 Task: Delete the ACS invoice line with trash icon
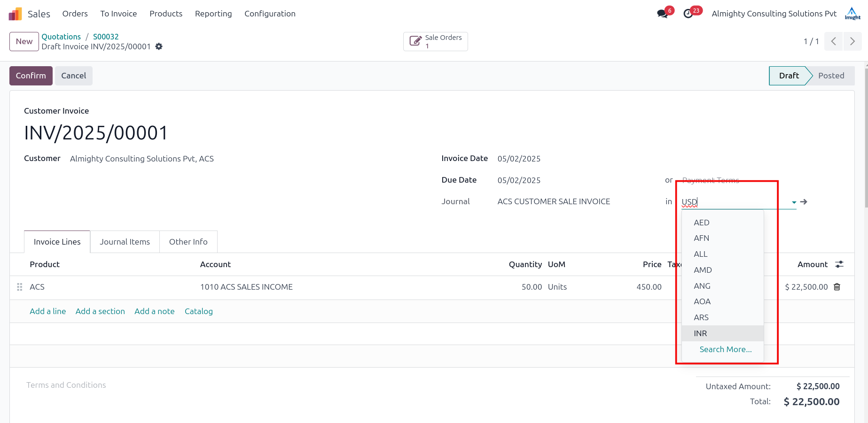pyautogui.click(x=837, y=287)
